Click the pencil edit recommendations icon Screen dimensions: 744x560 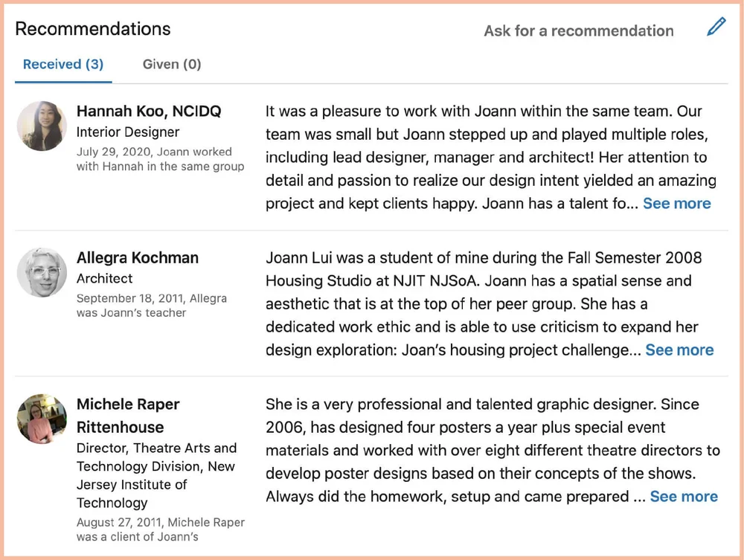tap(716, 27)
